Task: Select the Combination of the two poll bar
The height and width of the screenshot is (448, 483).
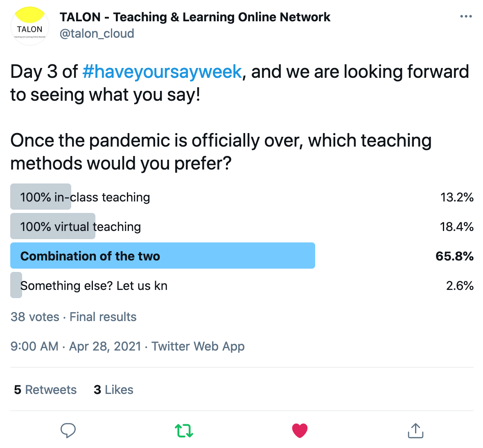Action: [163, 256]
